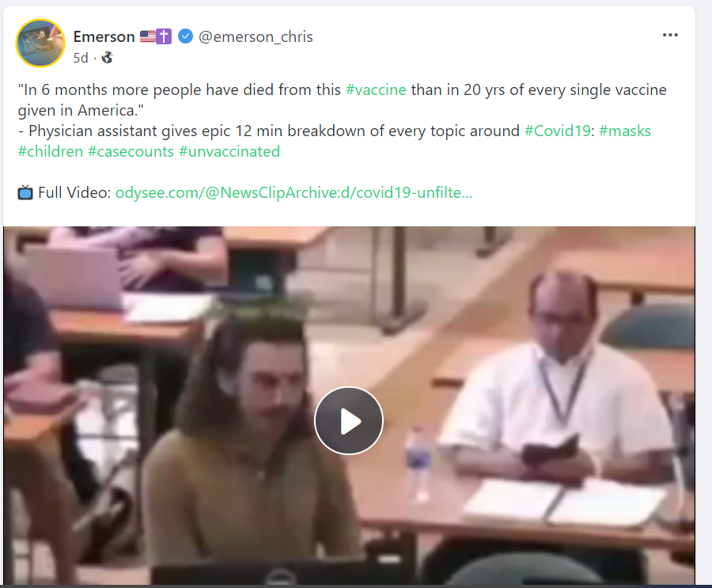Click the quoted post text about 20 yrs
Viewport: 712px width, 588px height.
(342, 100)
